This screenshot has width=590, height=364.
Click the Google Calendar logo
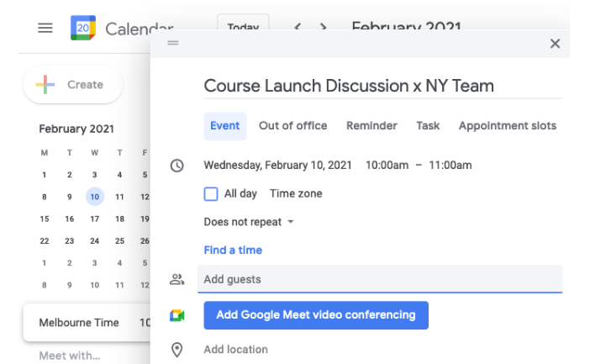(83, 28)
